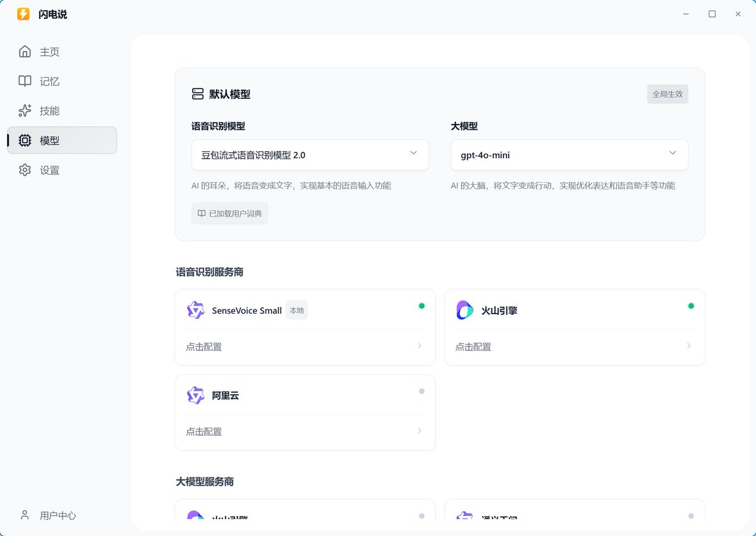Viewport: 756px width, 536px height.
Task: Click the 大模型服务商 heading
Action: coord(205,482)
